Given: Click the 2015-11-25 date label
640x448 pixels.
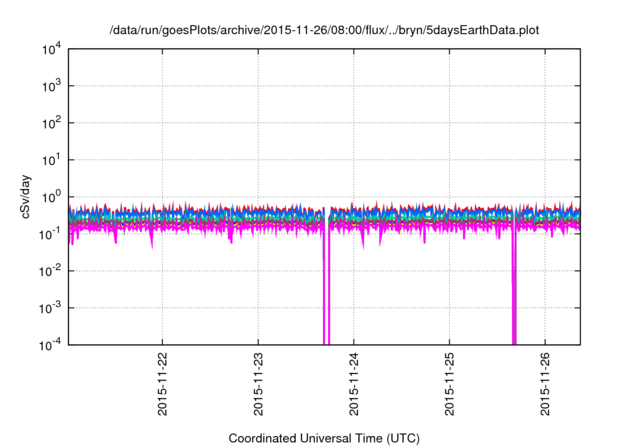Looking at the screenshot, I should coord(449,384).
